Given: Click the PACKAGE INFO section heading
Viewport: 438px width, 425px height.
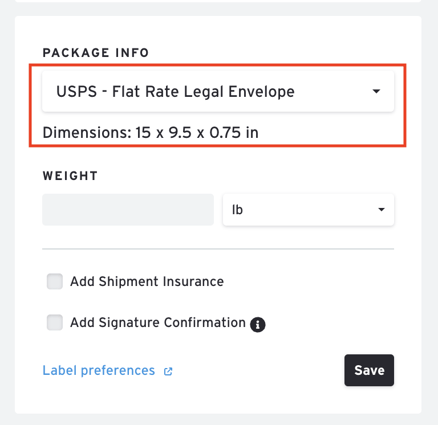Looking at the screenshot, I should [96, 53].
